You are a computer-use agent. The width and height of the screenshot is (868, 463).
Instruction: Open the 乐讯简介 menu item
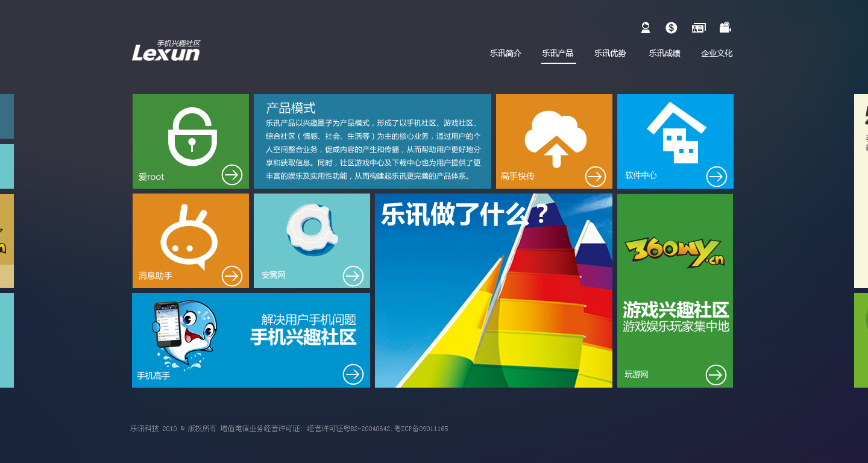(506, 54)
